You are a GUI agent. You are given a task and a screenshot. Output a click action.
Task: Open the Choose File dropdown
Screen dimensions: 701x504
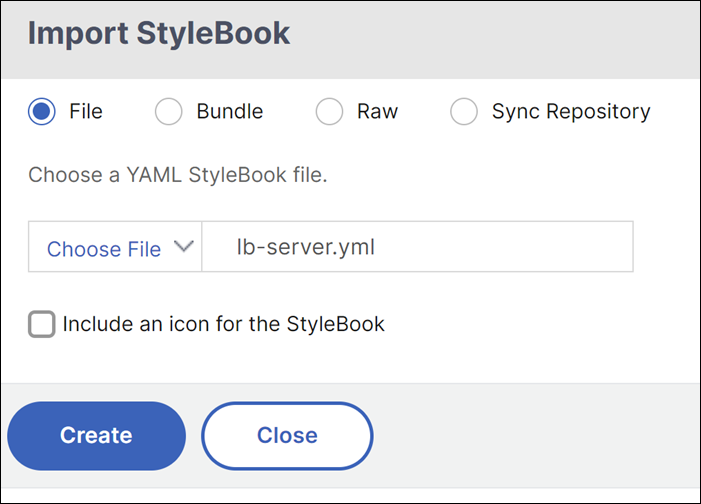click(116, 248)
